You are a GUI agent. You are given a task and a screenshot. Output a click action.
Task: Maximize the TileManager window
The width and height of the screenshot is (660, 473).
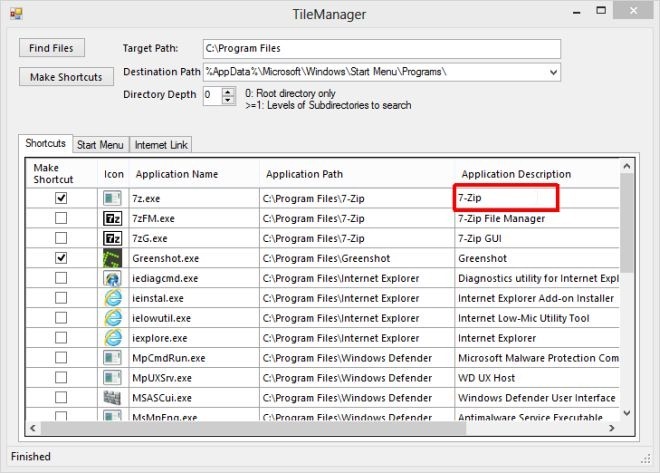601,11
